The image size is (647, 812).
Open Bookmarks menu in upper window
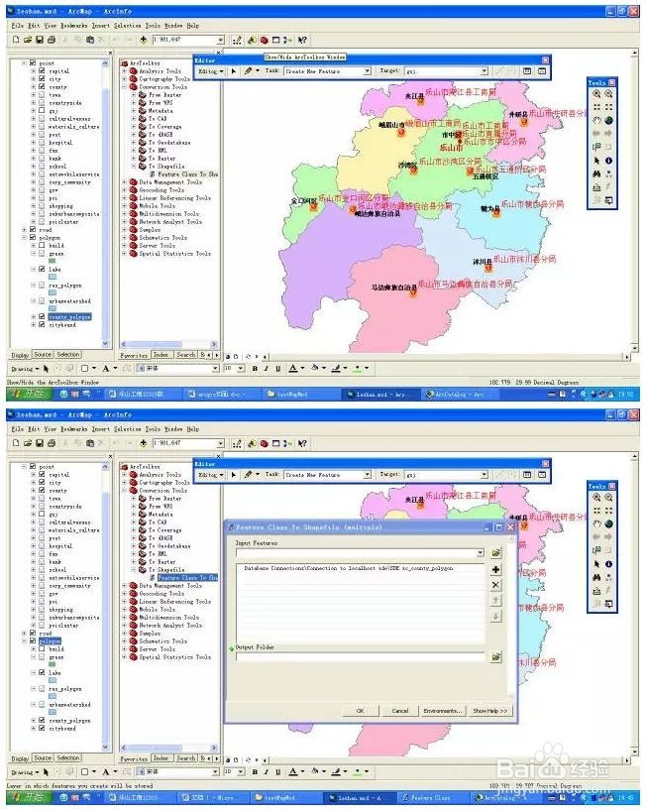(x=74, y=25)
